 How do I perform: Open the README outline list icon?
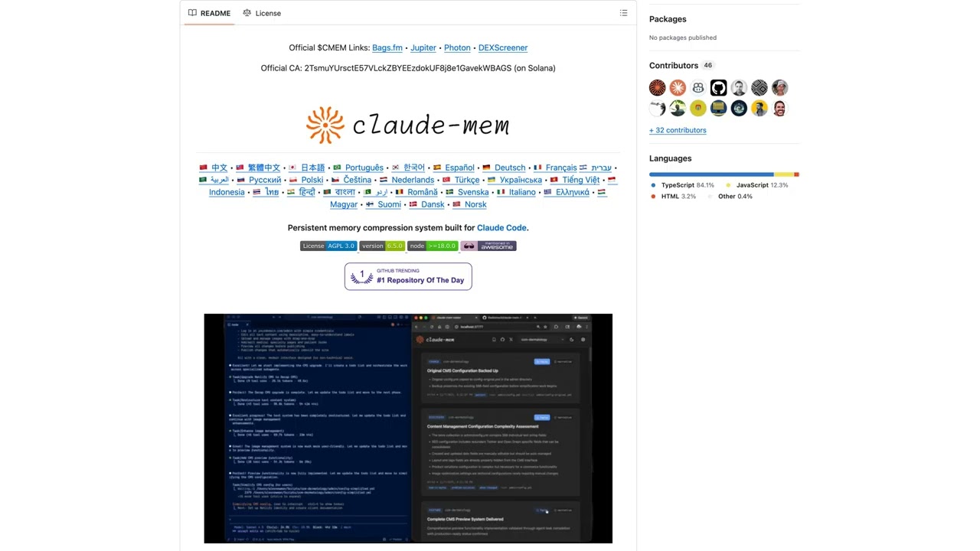[623, 13]
